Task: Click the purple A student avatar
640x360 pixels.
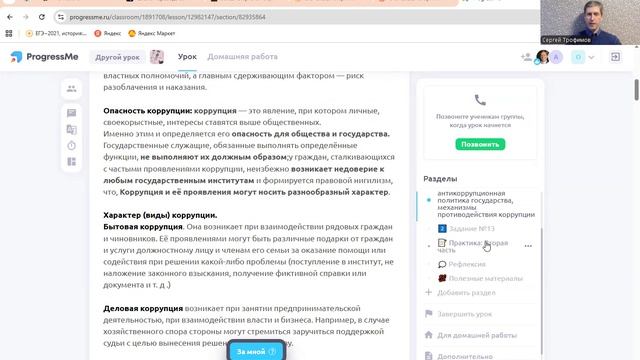Action: pos(556,57)
